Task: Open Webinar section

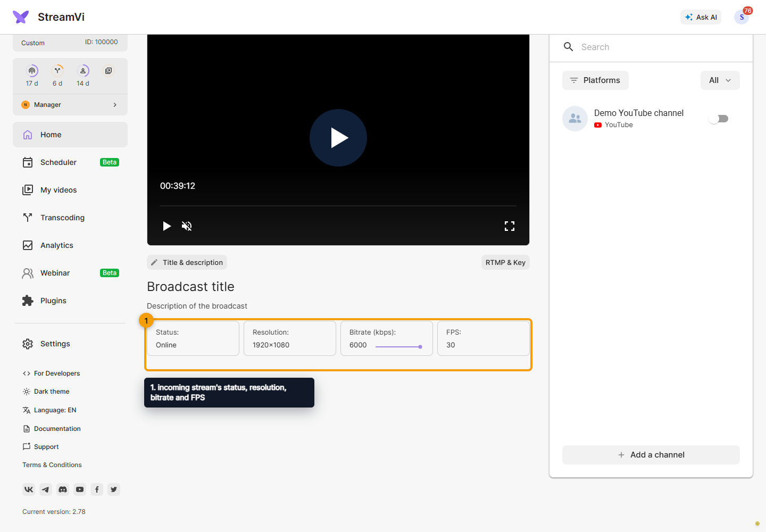Action: pos(70,273)
